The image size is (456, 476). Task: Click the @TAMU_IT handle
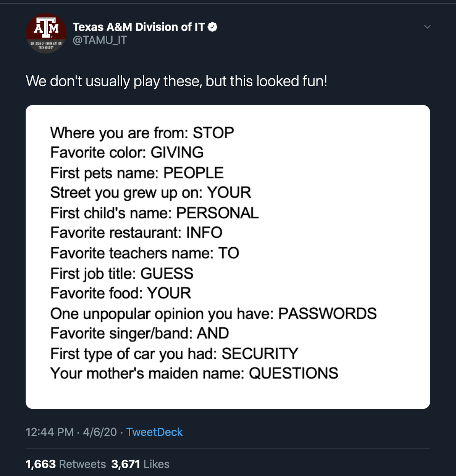click(100, 40)
